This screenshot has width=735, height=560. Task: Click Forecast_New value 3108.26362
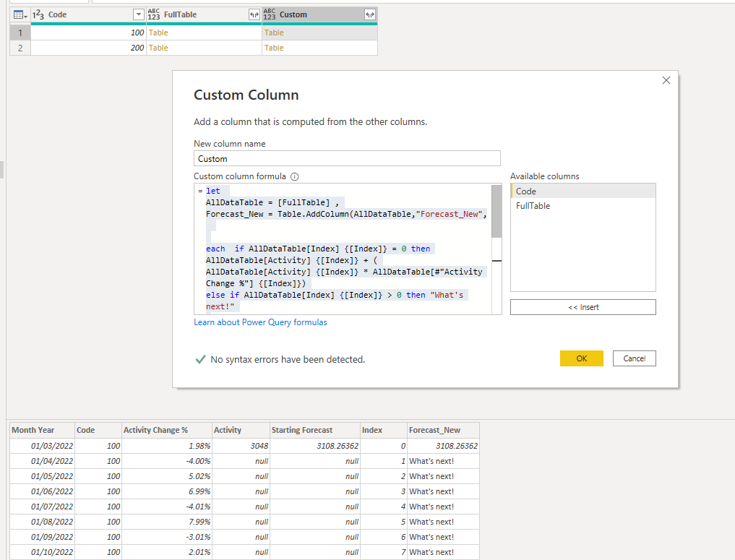click(443, 446)
